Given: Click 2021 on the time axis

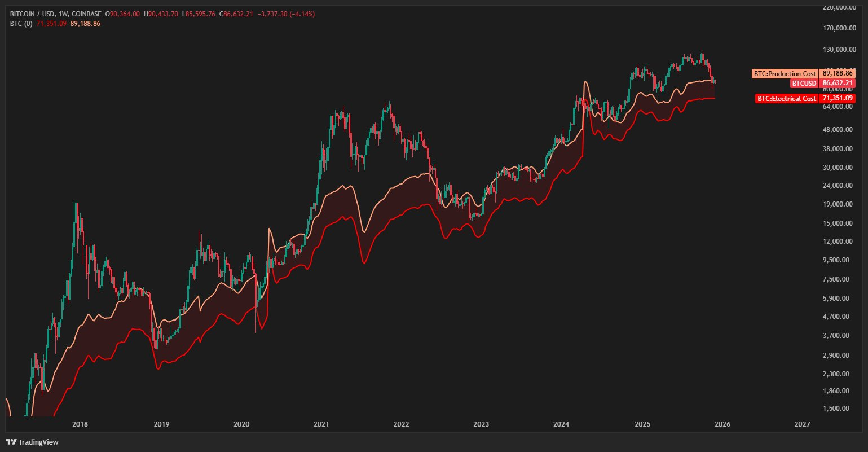Looking at the screenshot, I should (x=321, y=424).
